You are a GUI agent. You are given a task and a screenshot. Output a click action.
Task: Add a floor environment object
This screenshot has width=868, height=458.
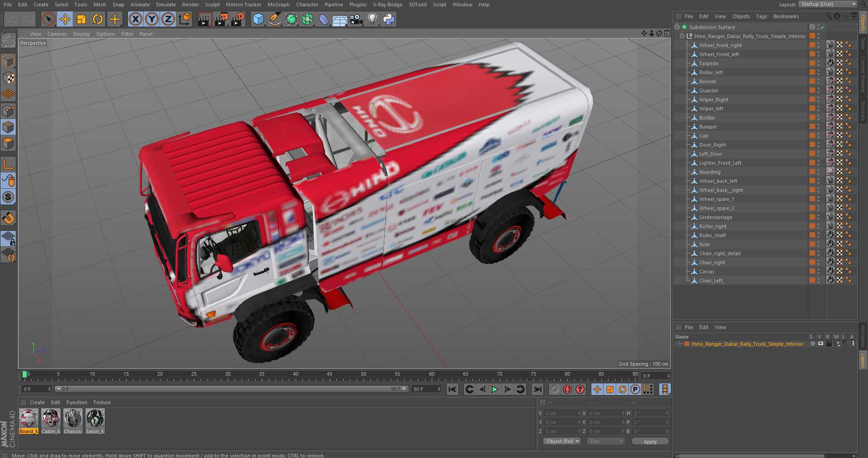tap(340, 19)
